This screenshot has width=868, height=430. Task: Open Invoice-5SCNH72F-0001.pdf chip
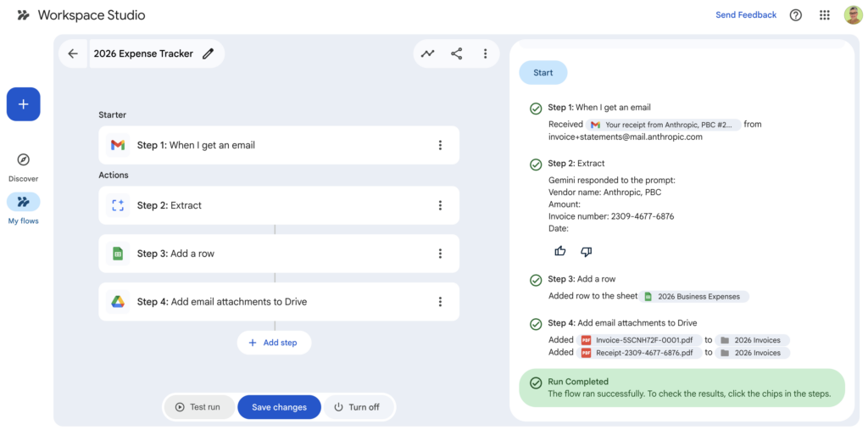point(639,340)
